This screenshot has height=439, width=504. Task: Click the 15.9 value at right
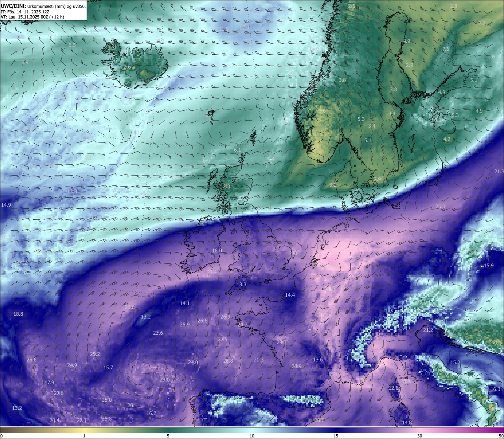[x=489, y=266]
